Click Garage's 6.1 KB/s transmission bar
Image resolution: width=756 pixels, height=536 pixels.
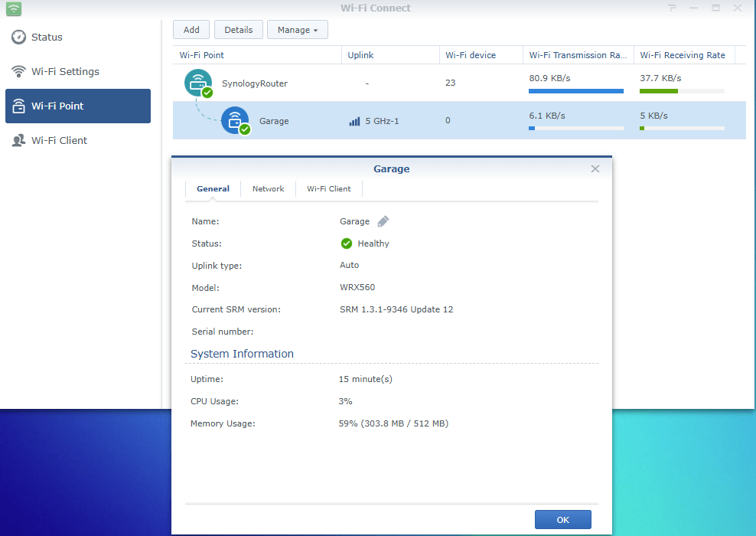[576, 129]
